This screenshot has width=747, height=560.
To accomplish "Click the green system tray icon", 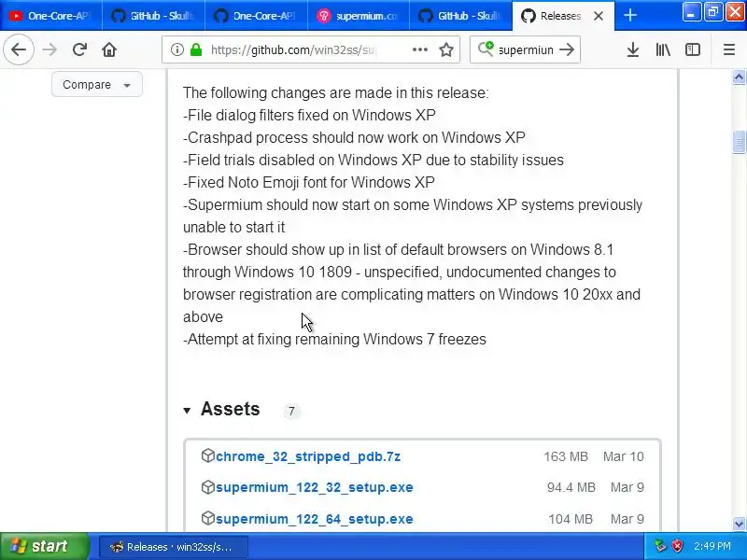I will pos(660,546).
